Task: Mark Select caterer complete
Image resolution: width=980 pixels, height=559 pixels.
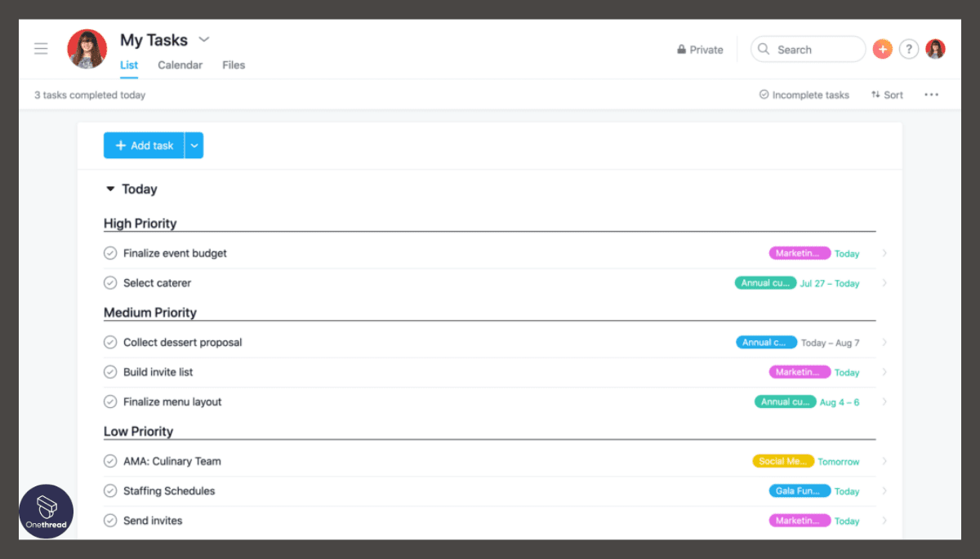Action: 110,282
